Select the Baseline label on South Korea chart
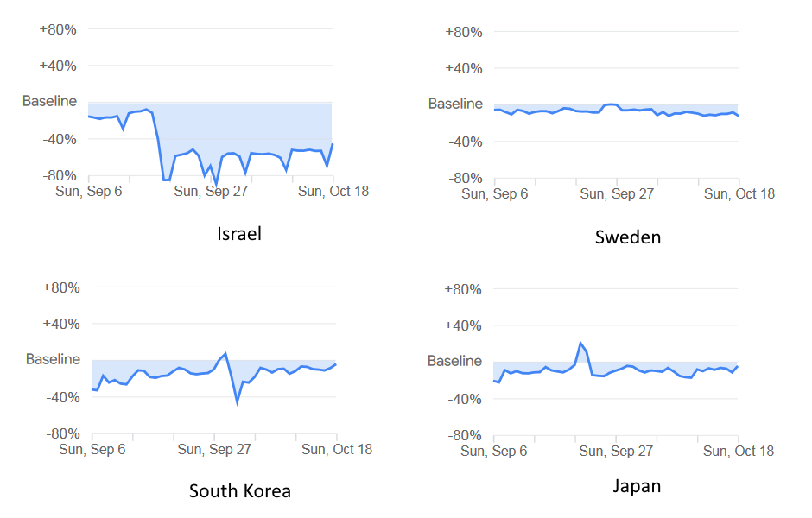The image size is (812, 518). coord(53,359)
